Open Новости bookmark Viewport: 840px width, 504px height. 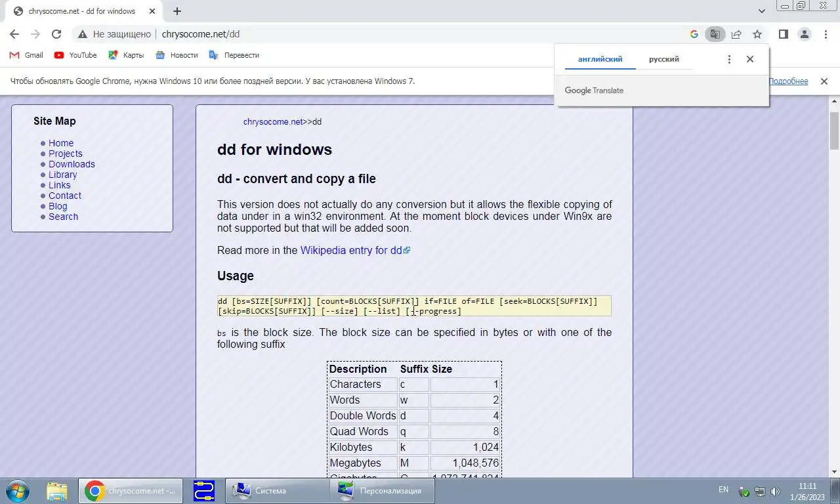coord(177,55)
